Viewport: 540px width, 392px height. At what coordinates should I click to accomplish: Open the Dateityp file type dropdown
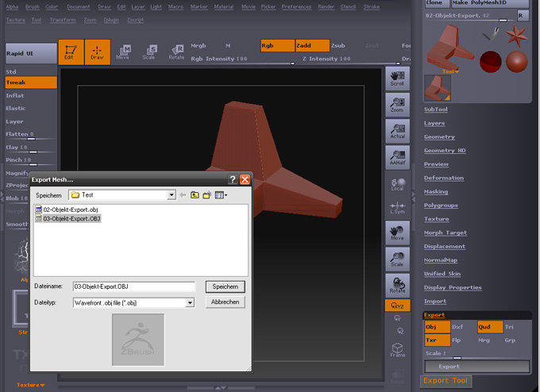pos(190,302)
